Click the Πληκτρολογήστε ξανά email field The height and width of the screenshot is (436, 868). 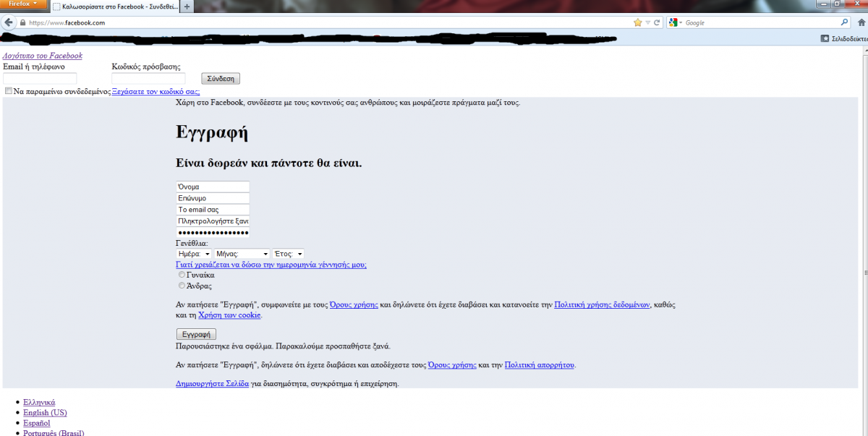213,221
